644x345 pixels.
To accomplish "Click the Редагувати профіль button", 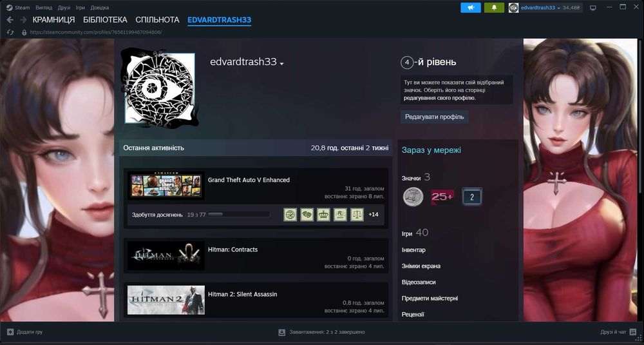I will coord(435,117).
